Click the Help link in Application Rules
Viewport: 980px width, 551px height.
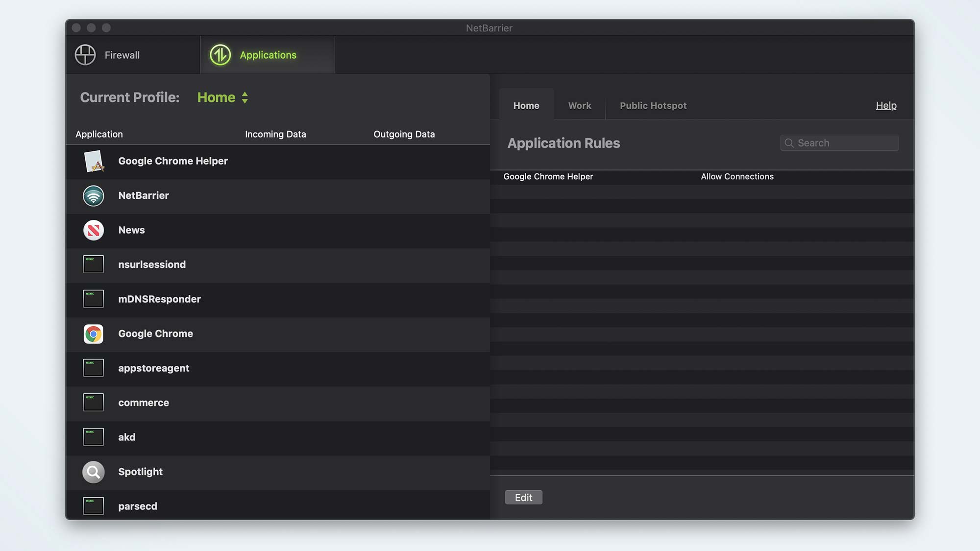click(886, 105)
